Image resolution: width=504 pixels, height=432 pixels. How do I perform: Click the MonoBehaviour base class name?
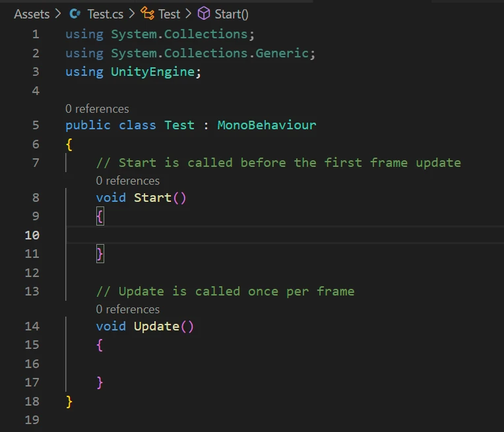(267, 125)
